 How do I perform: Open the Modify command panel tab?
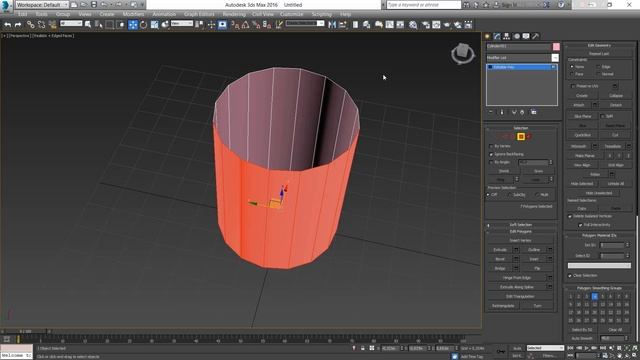click(497, 36)
